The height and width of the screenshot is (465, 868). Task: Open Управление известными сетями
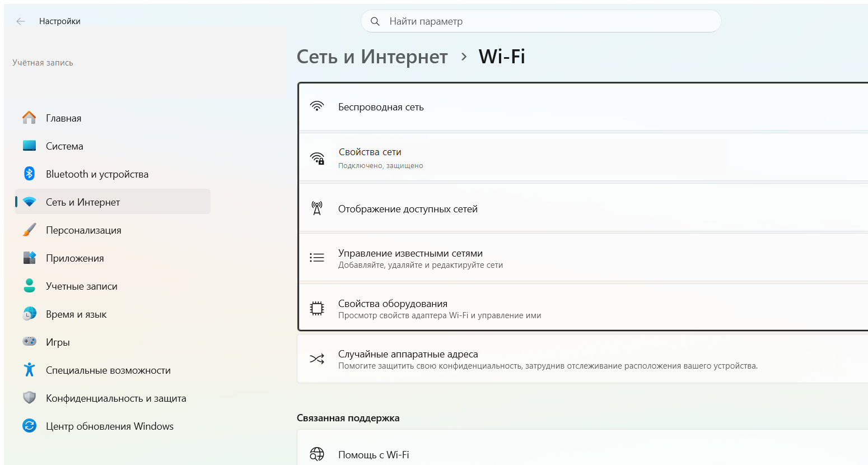click(x=583, y=258)
